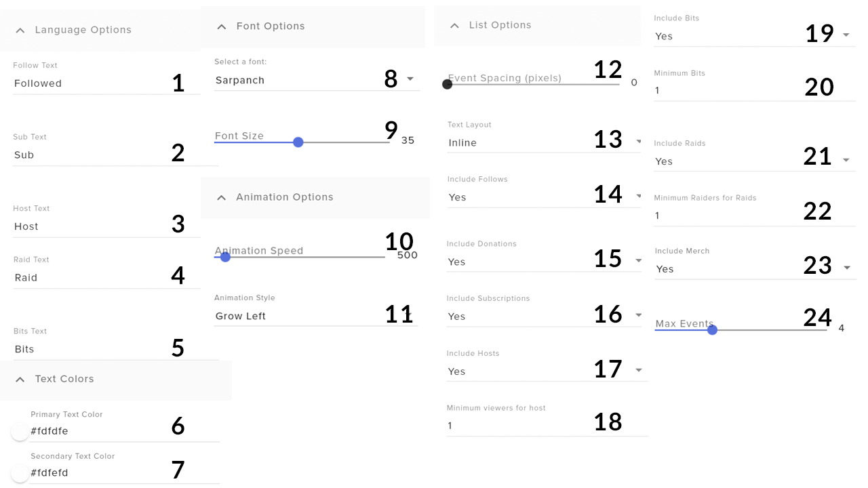Collapse the List Options section chevron
The image size is (868, 488).
454,25
